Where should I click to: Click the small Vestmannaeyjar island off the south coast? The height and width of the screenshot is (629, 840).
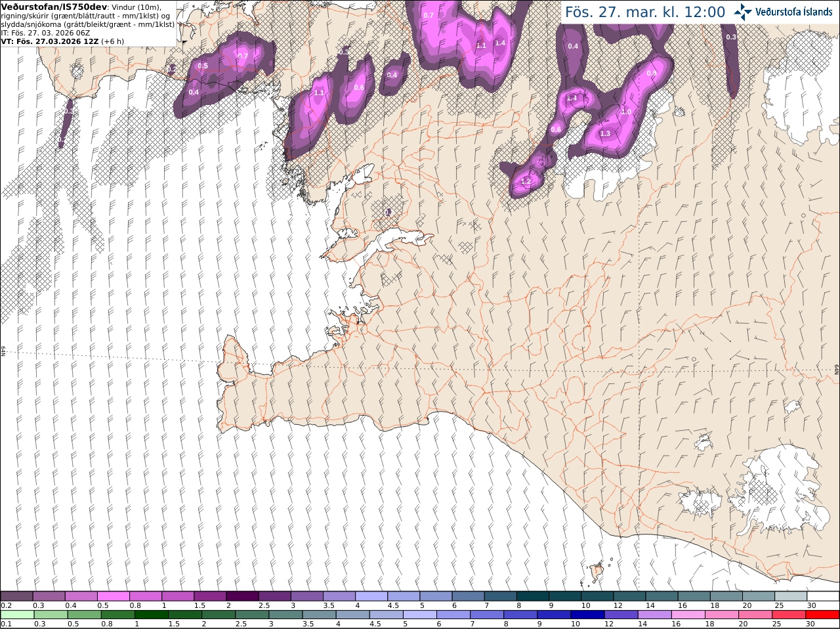pyautogui.click(x=597, y=571)
